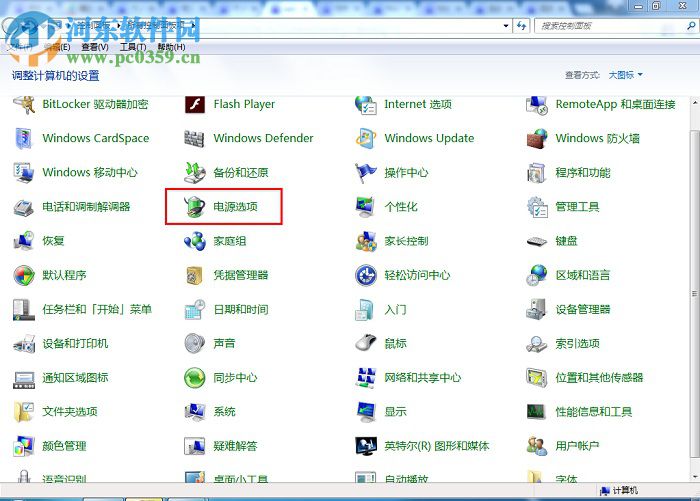This screenshot has height=501, width=700.
Task: Open 凭据管理器 safe icon
Action: (195, 276)
